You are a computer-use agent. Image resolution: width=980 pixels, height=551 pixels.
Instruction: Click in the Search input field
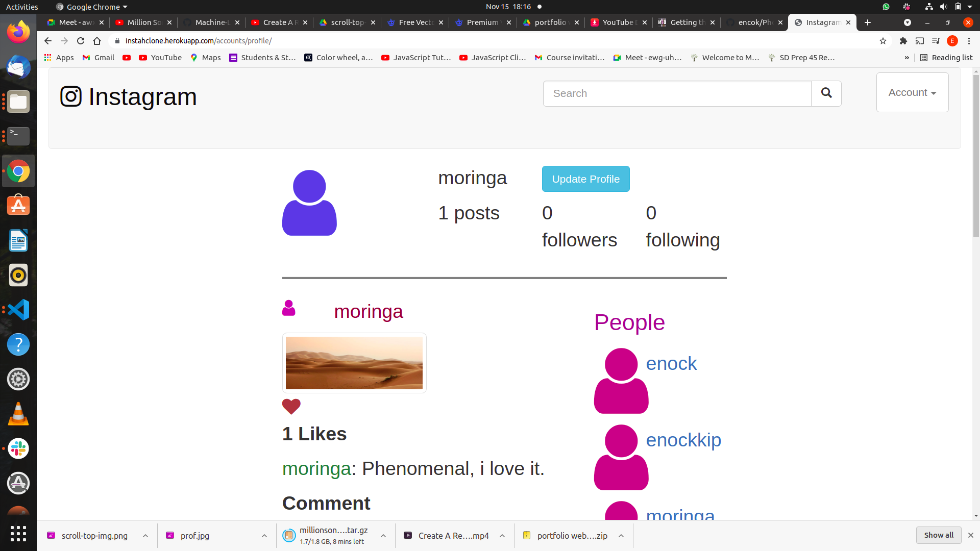pos(677,93)
